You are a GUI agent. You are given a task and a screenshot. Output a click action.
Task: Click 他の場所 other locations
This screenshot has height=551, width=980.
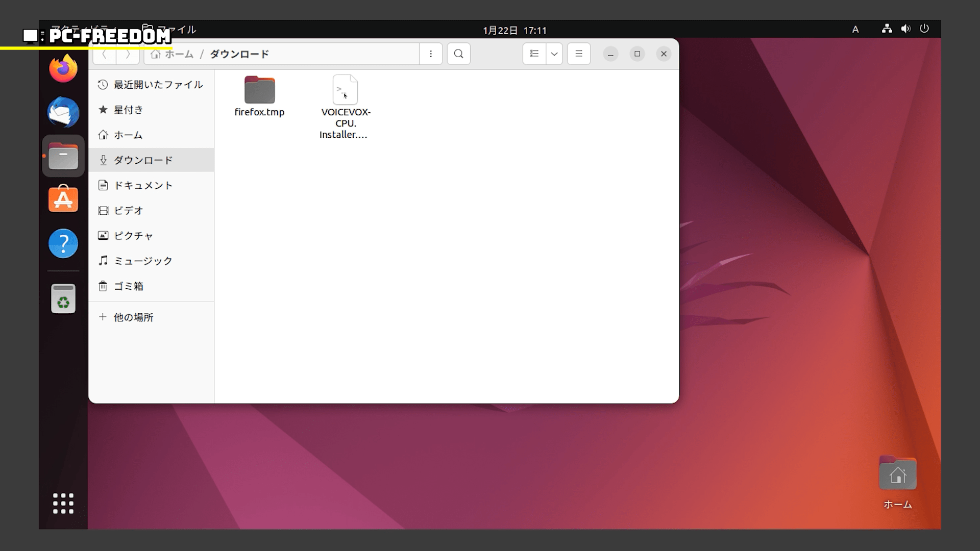133,317
